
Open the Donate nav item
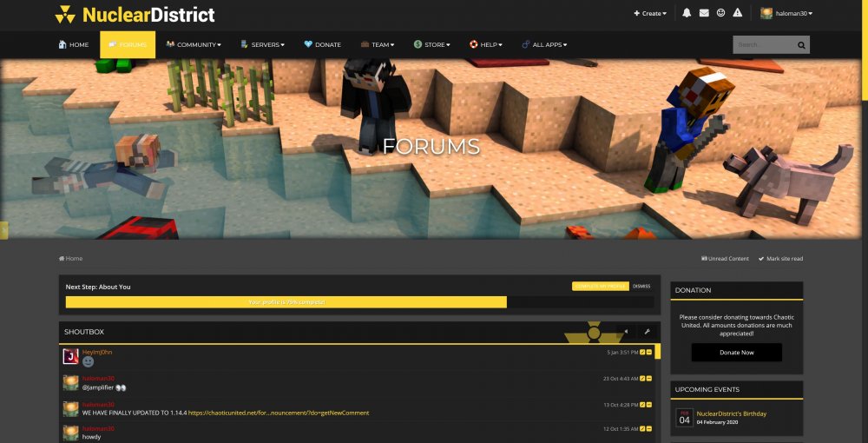323,45
